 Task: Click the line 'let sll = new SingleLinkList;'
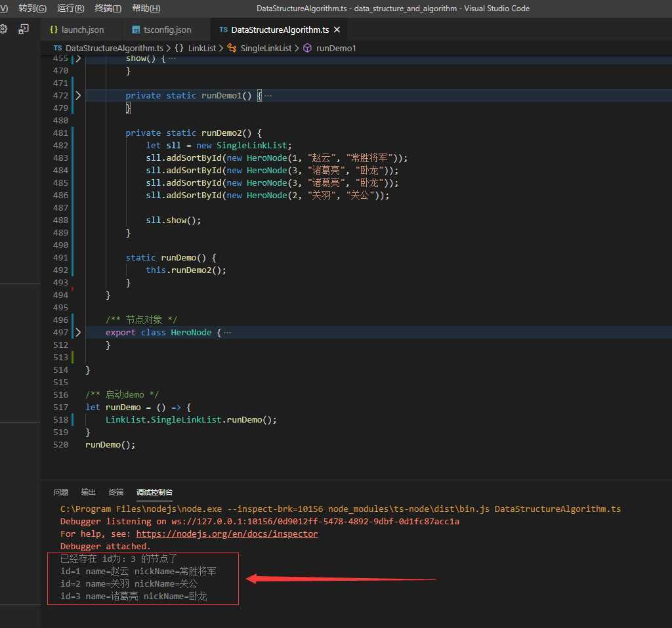(x=219, y=145)
